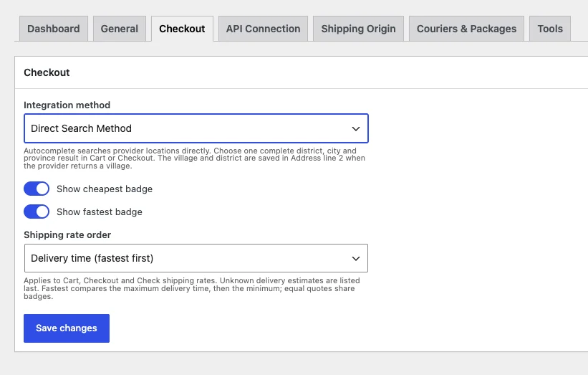The width and height of the screenshot is (588, 375).
Task: Switch to Couriers & Packages tab
Action: 466,29
